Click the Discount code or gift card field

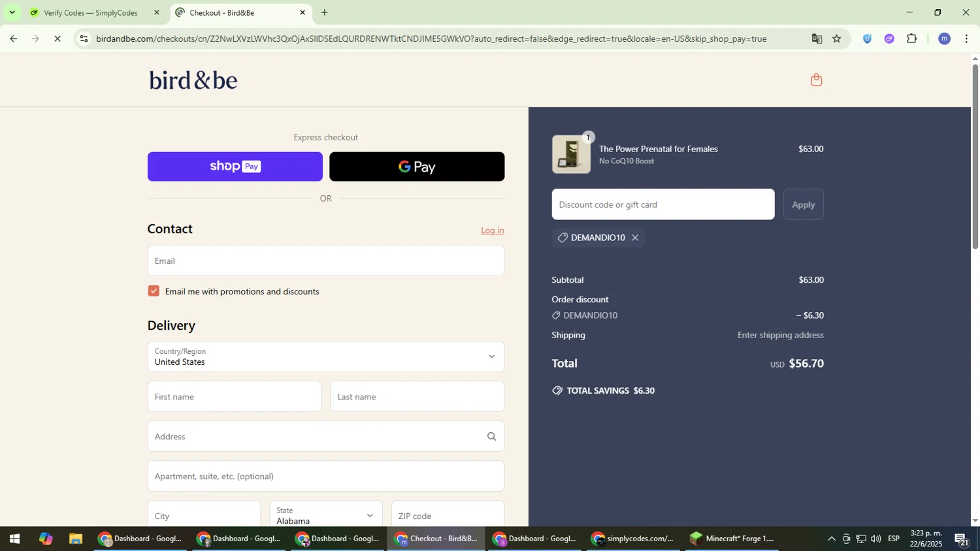(x=663, y=204)
